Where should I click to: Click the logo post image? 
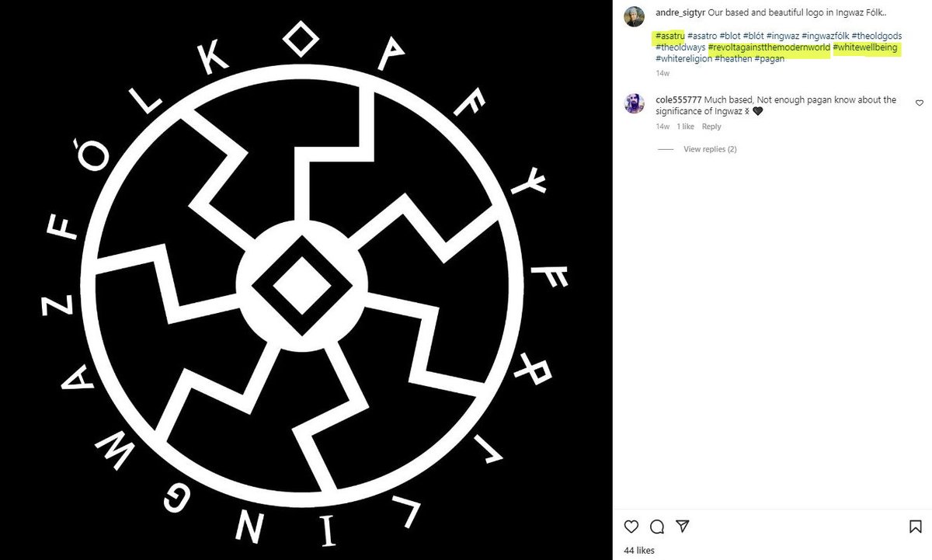[x=306, y=280]
